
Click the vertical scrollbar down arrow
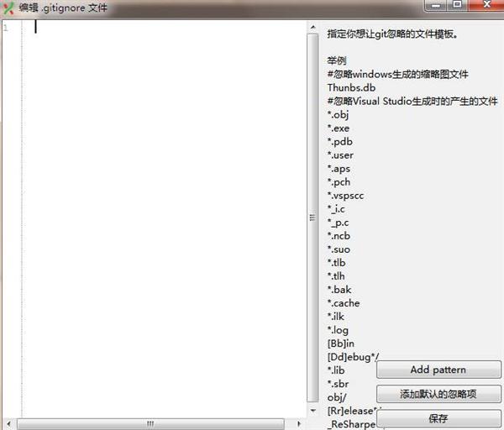click(312, 411)
